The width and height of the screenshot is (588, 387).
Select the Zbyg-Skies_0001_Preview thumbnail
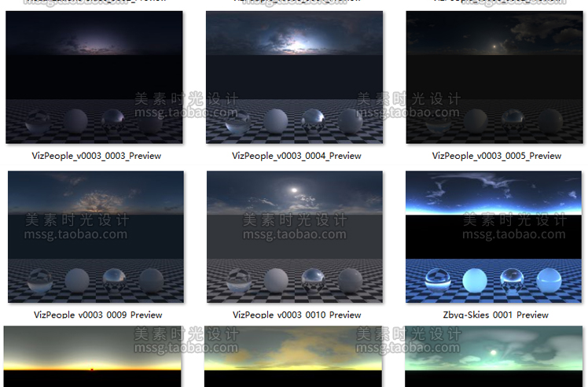494,237
